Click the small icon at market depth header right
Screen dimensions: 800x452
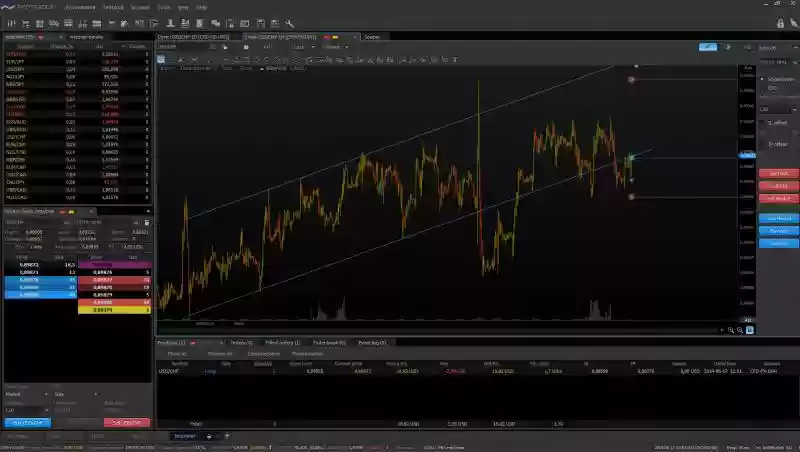pyautogui.click(x=147, y=222)
